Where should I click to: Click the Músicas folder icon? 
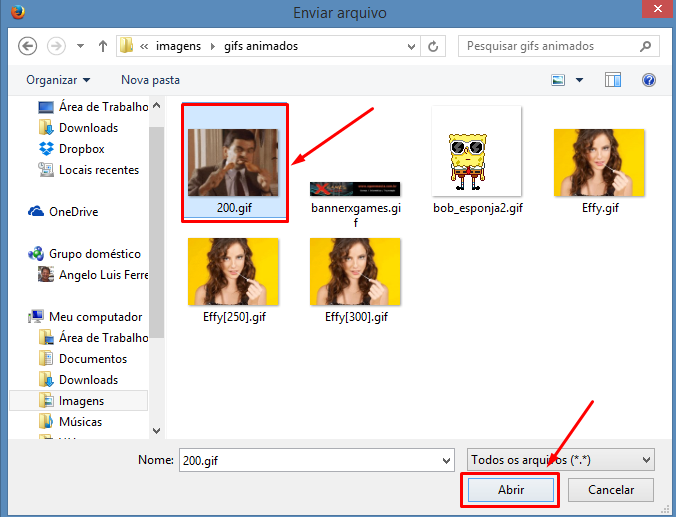(46, 421)
